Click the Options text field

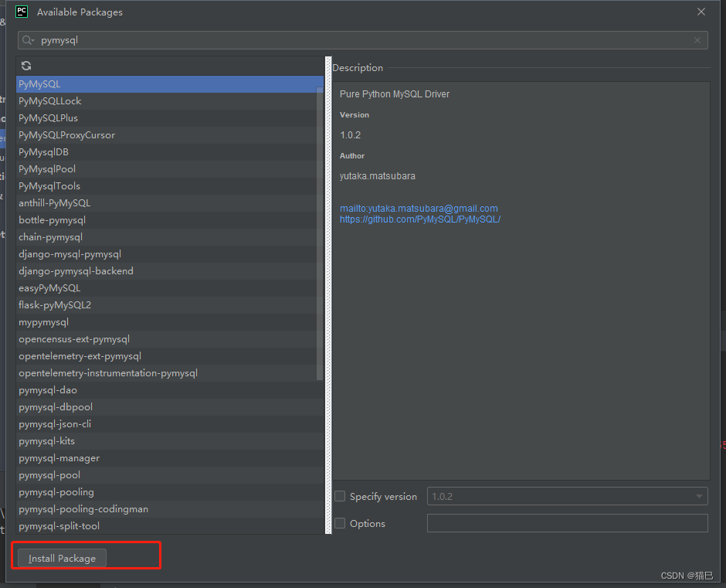click(x=567, y=523)
